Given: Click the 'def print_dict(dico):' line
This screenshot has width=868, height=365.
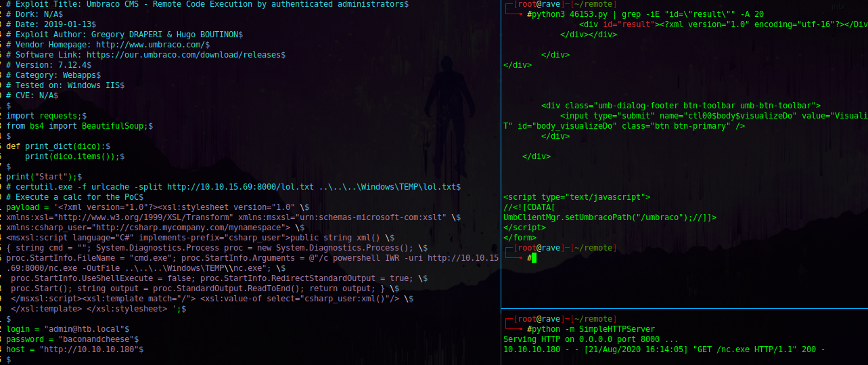Looking at the screenshot, I should [58, 146].
